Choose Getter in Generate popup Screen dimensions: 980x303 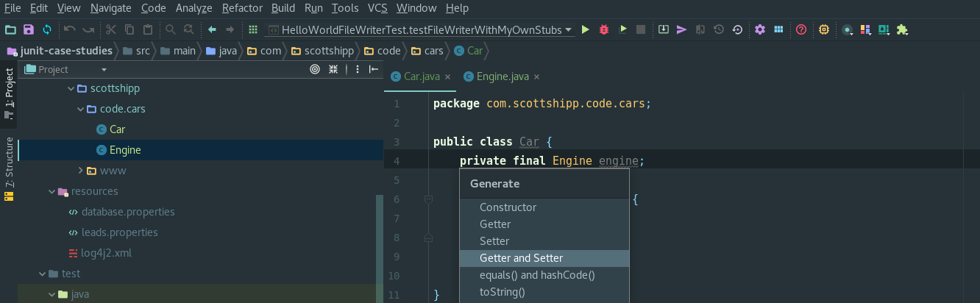pyautogui.click(x=544, y=224)
